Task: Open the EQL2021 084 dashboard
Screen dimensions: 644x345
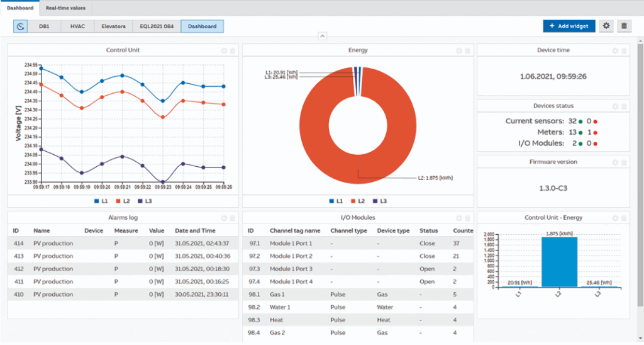Action: (x=155, y=26)
